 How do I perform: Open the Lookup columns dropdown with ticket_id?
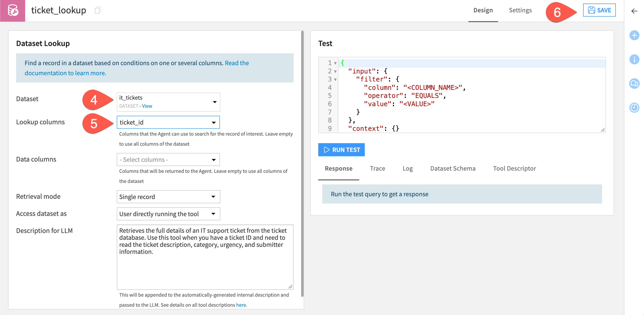(x=168, y=122)
